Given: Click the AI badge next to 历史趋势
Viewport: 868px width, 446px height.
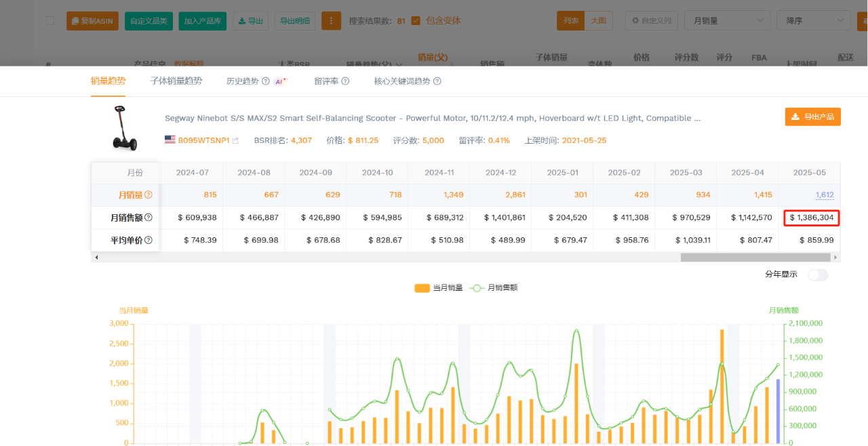Looking at the screenshot, I should (281, 81).
